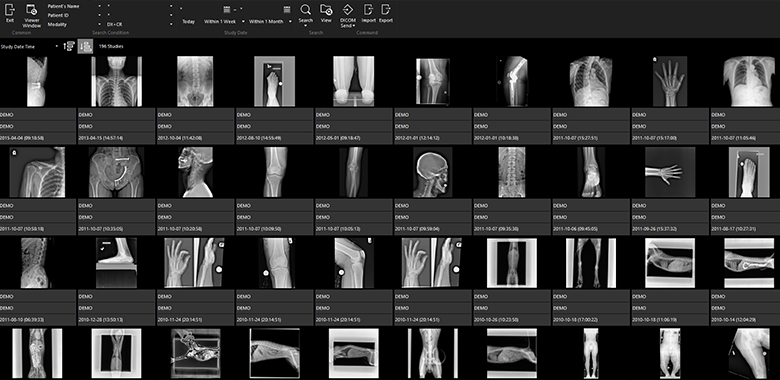Click the DICOM Send icon
The image size is (780, 380).
[x=347, y=9]
